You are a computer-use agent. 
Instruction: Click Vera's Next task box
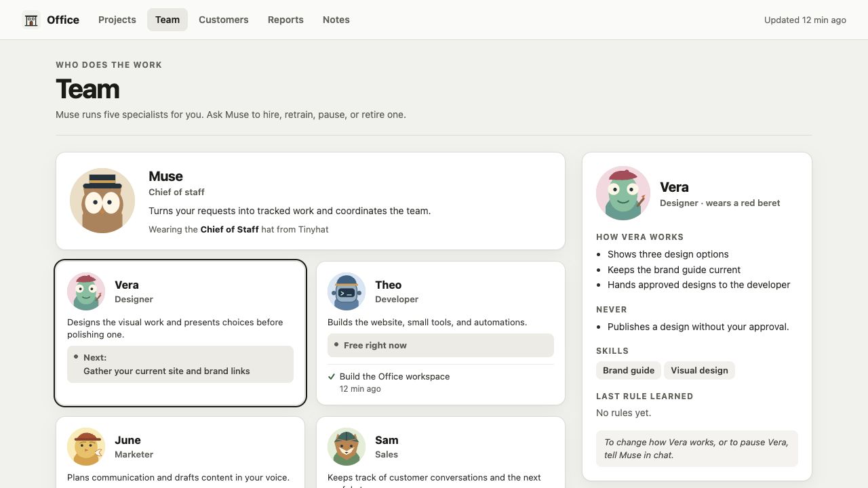[180, 364]
